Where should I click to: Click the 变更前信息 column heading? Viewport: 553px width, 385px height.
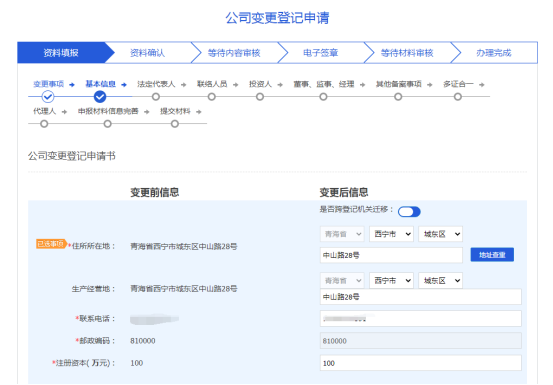(x=154, y=192)
